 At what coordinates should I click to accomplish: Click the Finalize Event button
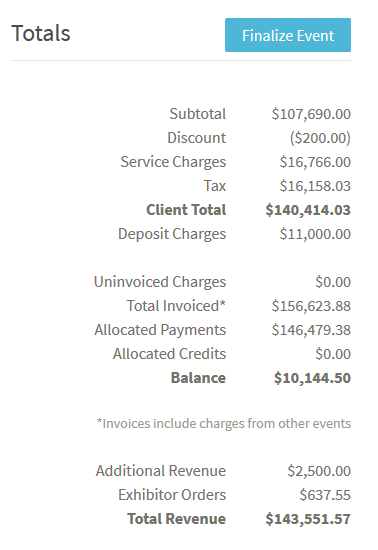point(288,35)
